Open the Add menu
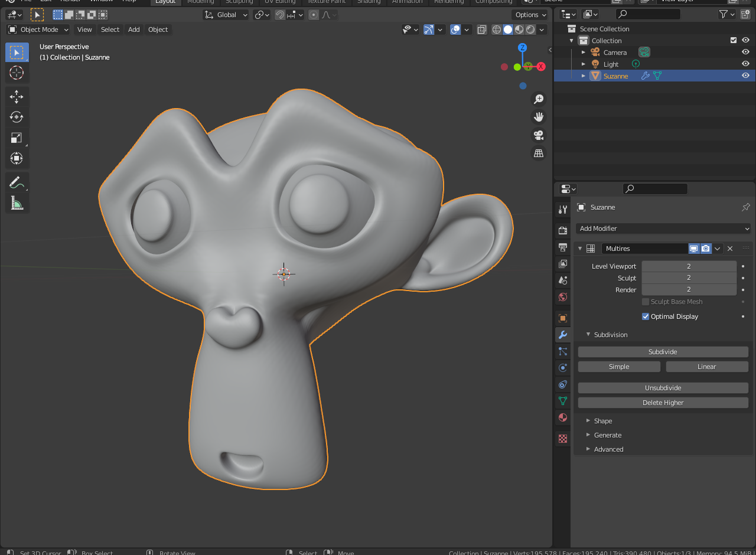The height and width of the screenshot is (555, 756). 134,30
